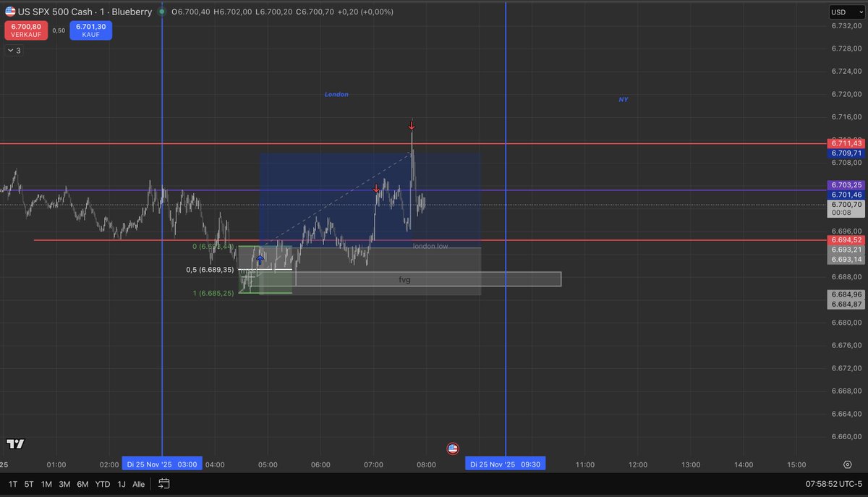
Task: Select the 1M time range
Action: point(46,484)
